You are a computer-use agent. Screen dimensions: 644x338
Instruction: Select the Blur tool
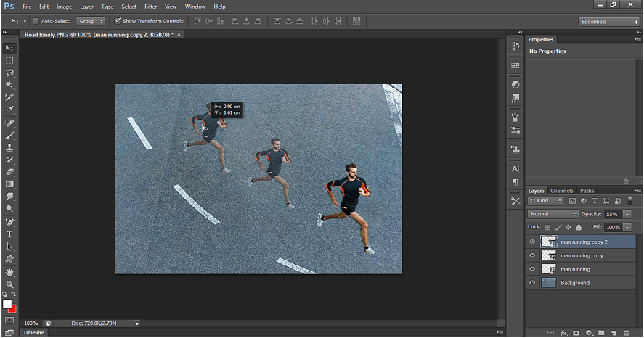(10, 197)
